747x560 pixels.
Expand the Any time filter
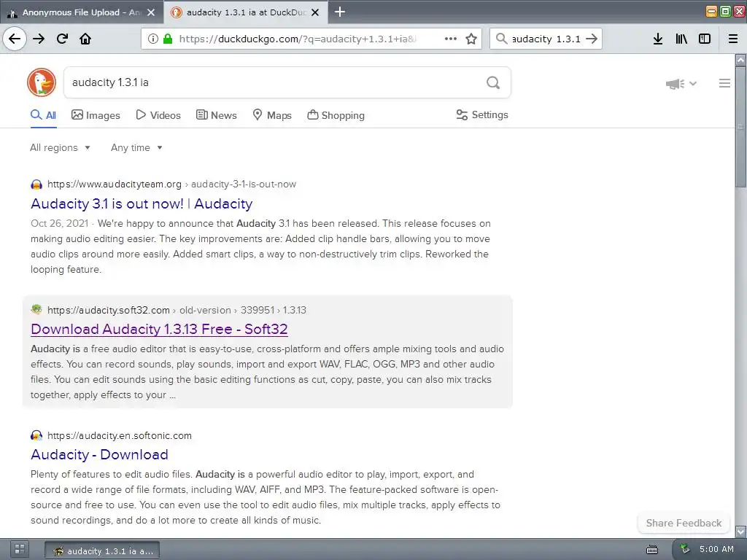(136, 147)
